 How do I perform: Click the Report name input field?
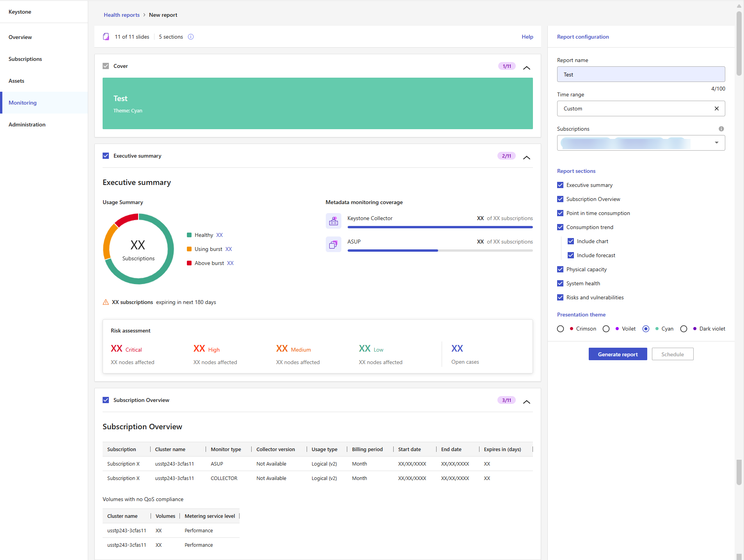coord(641,74)
